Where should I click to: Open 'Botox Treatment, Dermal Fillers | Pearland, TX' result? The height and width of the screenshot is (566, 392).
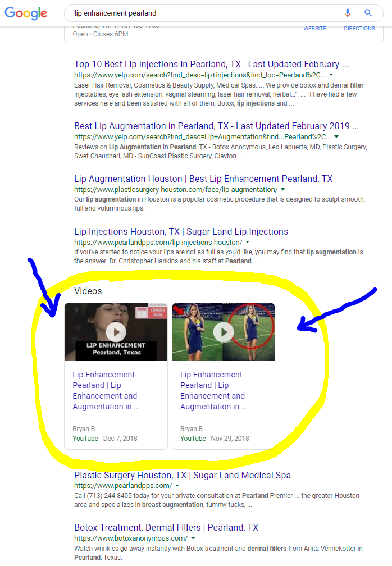[166, 527]
